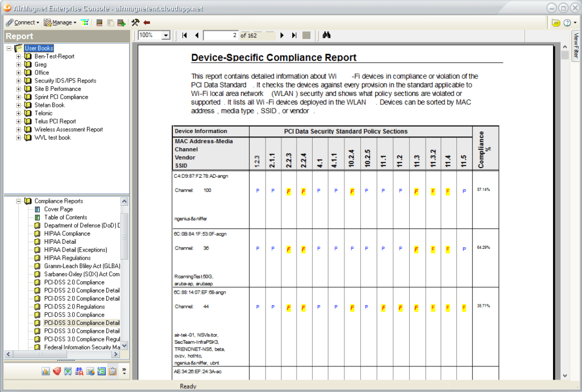
Task: Open the Department of Defense (DoD) report
Action: coord(82,226)
